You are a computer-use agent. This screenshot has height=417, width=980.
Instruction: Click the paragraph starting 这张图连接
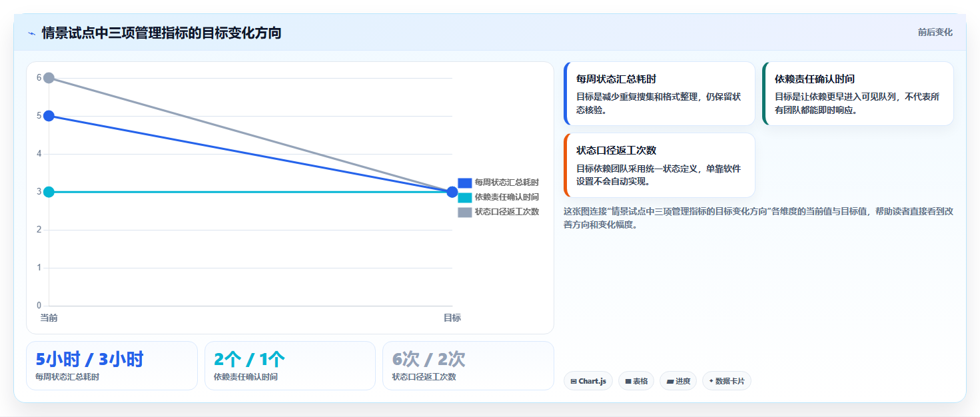pos(758,218)
